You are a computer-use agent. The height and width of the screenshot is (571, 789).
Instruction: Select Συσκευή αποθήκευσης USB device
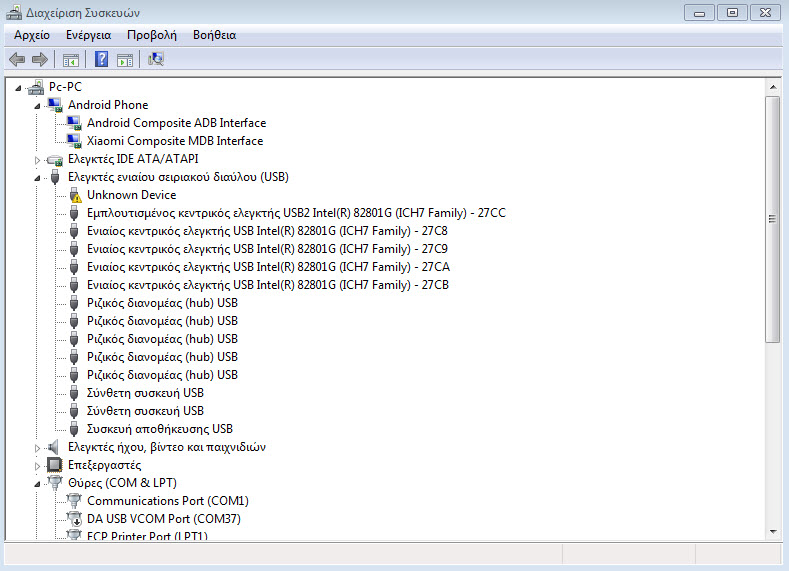[159, 429]
